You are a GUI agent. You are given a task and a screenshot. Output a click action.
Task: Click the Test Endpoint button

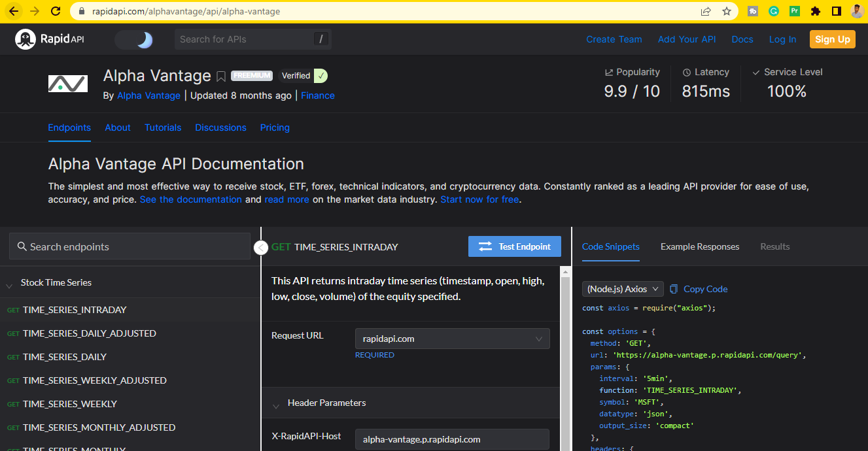tap(515, 246)
